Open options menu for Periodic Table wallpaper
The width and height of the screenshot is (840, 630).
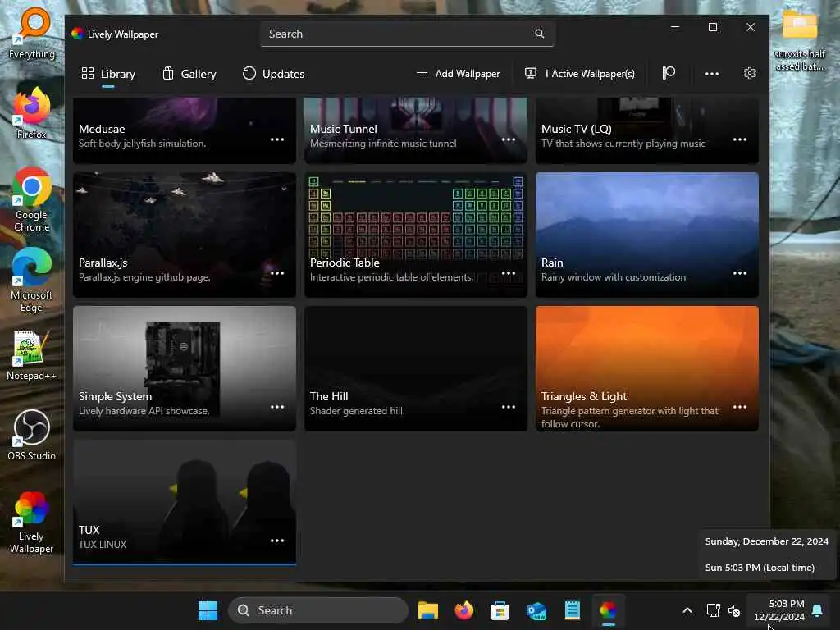[509, 273]
